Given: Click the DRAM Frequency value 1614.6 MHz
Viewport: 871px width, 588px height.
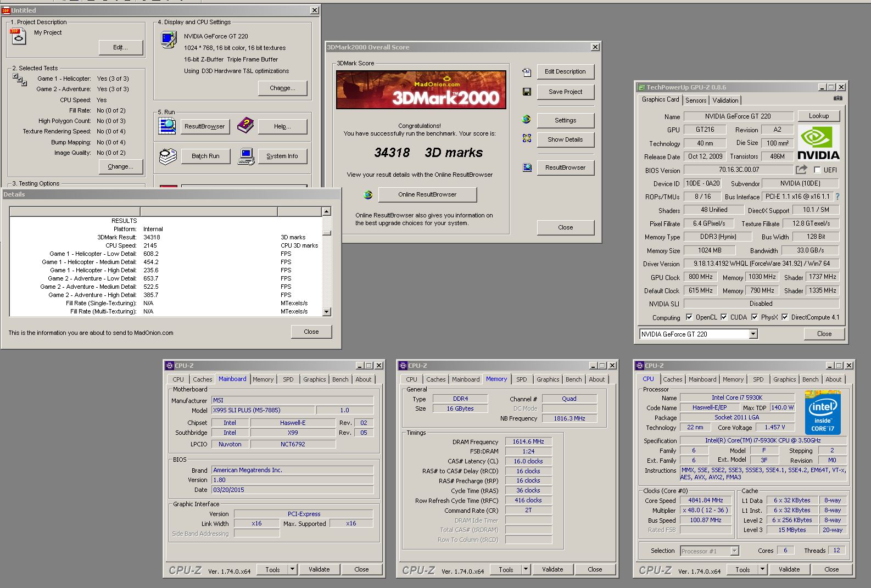Looking at the screenshot, I should pos(528,441).
